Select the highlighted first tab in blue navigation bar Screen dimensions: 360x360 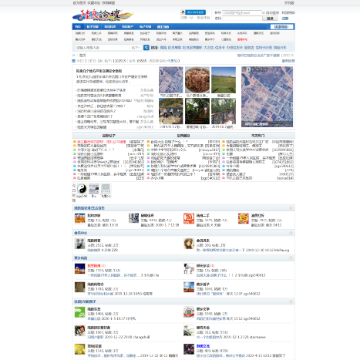[x=78, y=27]
